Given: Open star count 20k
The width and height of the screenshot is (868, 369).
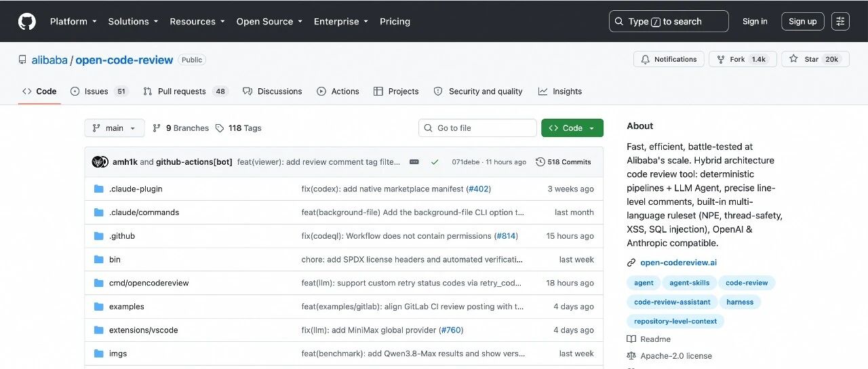Looking at the screenshot, I should click(x=831, y=59).
